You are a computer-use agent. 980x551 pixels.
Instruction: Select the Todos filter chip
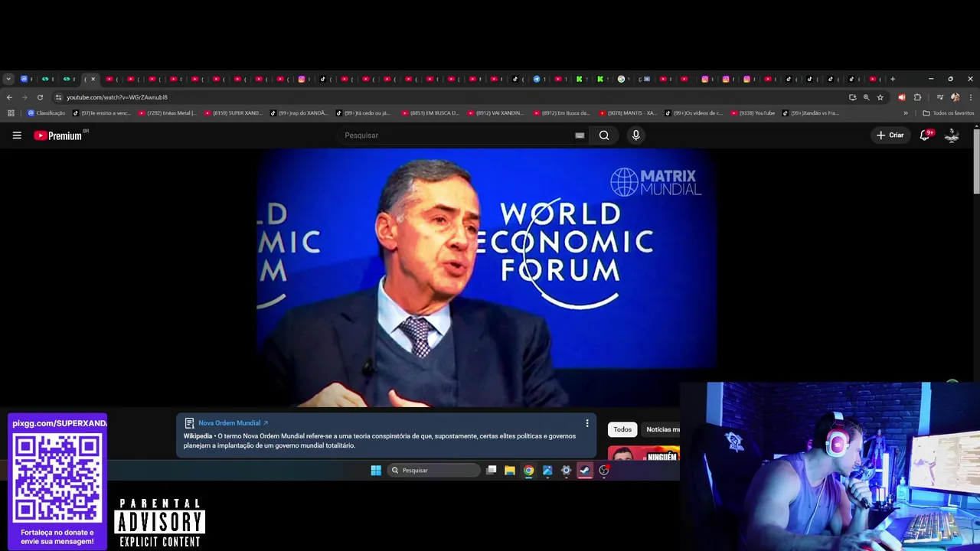click(x=622, y=429)
